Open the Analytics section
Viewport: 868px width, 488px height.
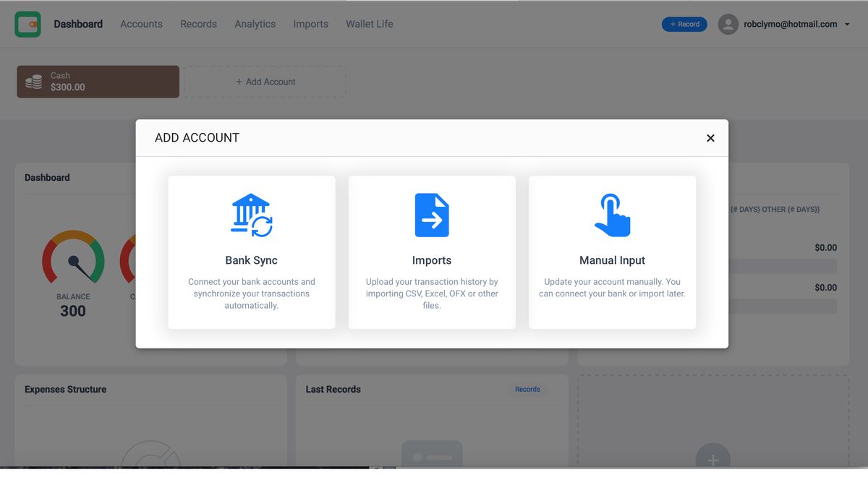pos(255,24)
